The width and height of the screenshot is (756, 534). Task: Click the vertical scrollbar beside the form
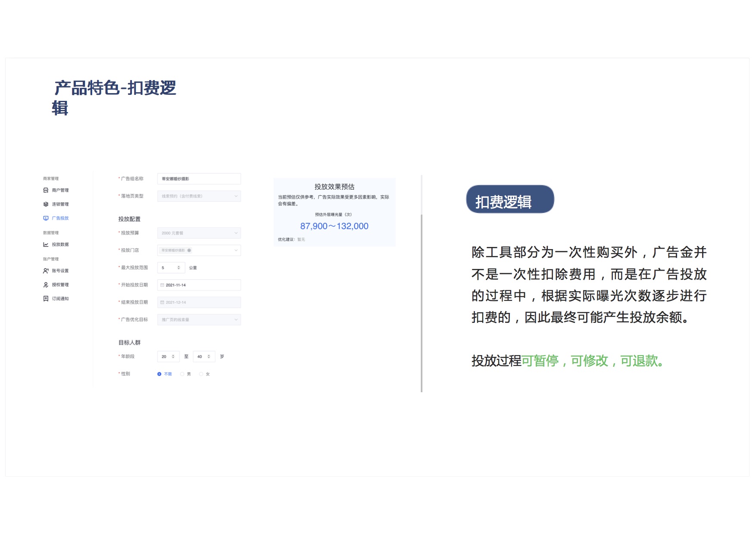(422, 302)
